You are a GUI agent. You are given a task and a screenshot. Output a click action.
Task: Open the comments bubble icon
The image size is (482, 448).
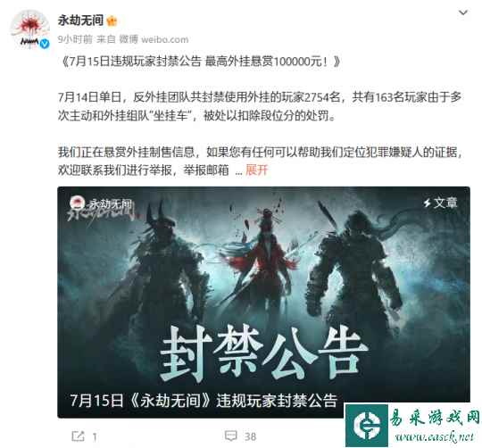click(x=230, y=436)
